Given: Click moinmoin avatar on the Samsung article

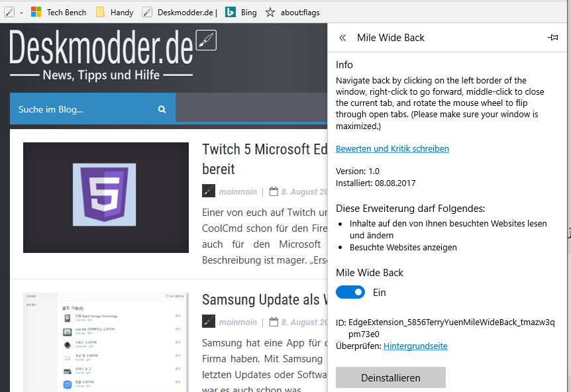Looking at the screenshot, I should pyautogui.click(x=209, y=321).
